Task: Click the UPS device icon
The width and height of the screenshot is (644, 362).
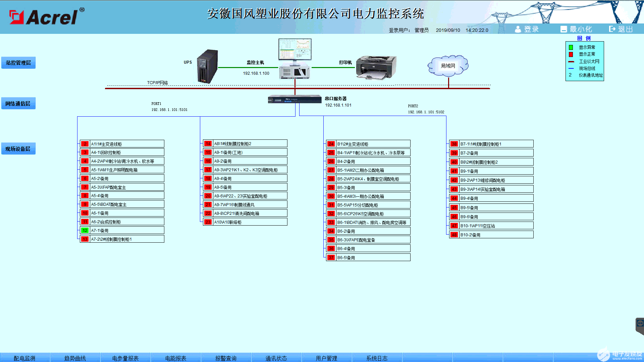Action: [207, 66]
